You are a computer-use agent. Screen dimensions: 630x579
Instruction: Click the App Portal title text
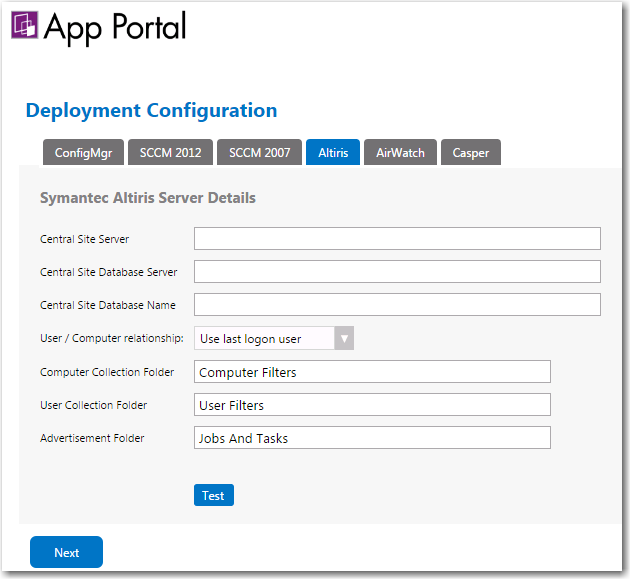[115, 27]
